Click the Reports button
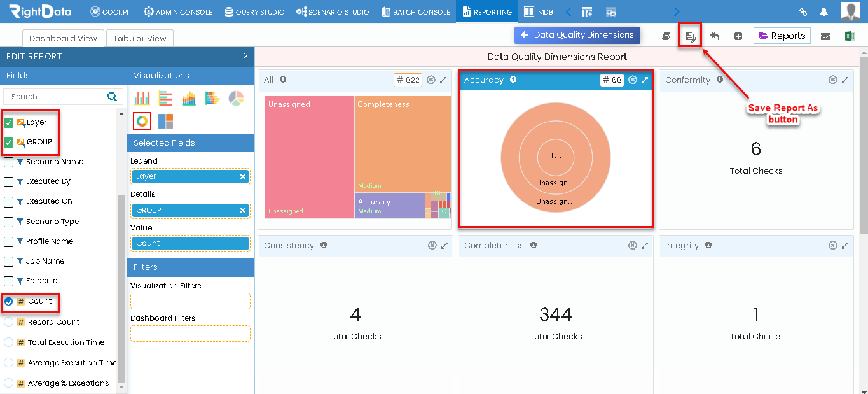The height and width of the screenshot is (394, 868). click(782, 36)
